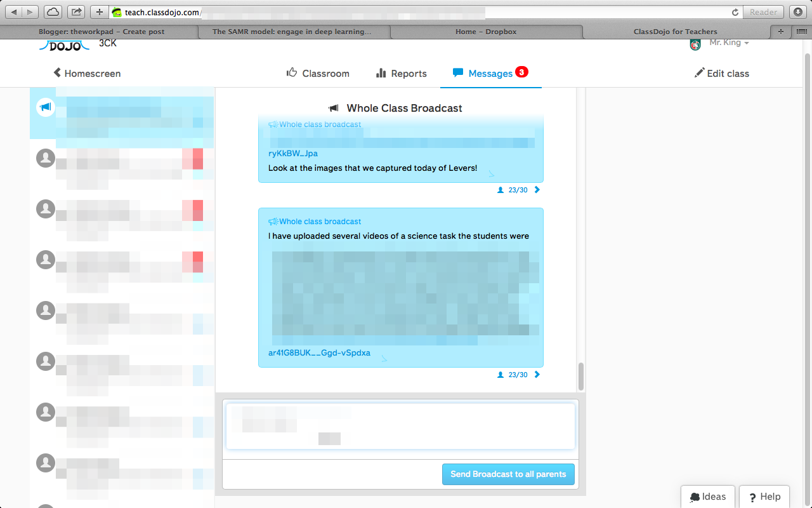Click the Levers images message text
The height and width of the screenshot is (508, 812).
pyautogui.click(x=373, y=168)
